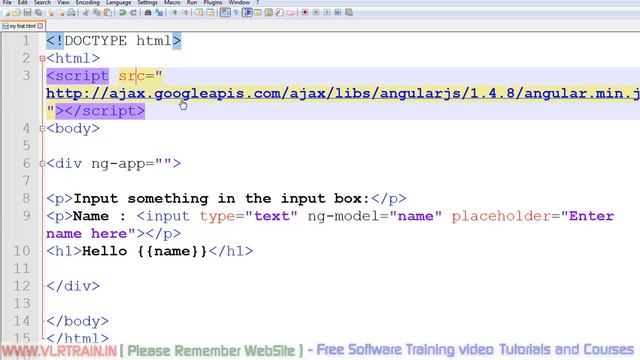This screenshot has height=360, width=640.
Task: Click line number 12 in the margin
Action: [22, 286]
